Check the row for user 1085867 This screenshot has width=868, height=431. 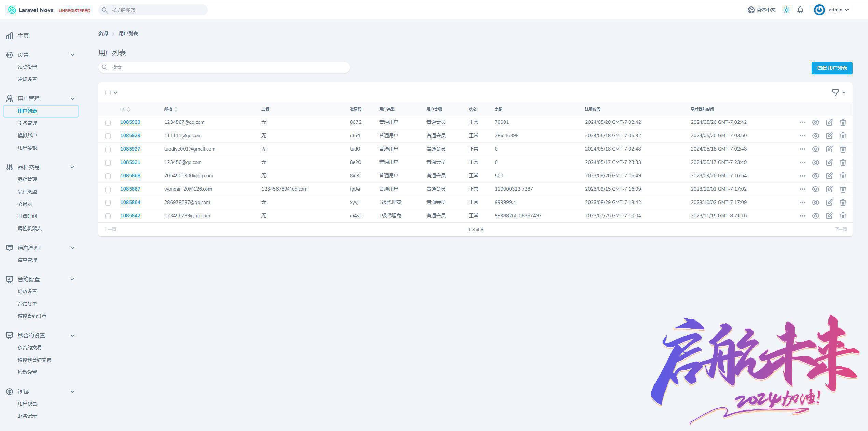(x=108, y=189)
